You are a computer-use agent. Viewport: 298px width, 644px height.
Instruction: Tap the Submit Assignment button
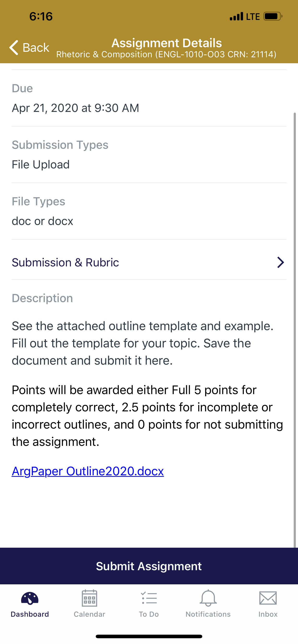(149, 566)
